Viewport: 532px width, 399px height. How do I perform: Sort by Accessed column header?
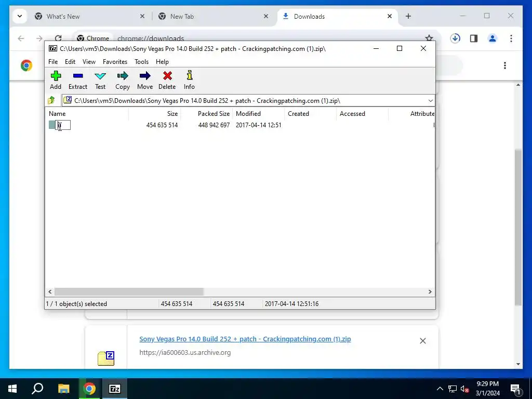click(362, 114)
